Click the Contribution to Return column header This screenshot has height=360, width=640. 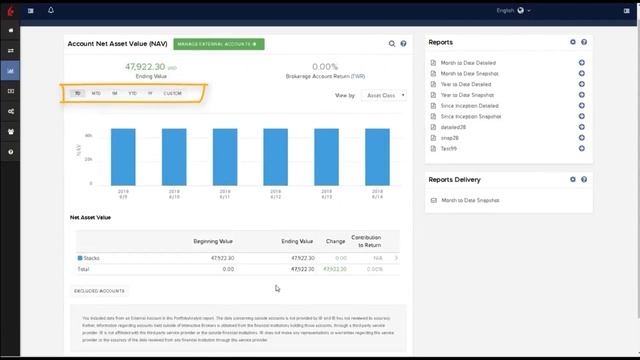(366, 241)
